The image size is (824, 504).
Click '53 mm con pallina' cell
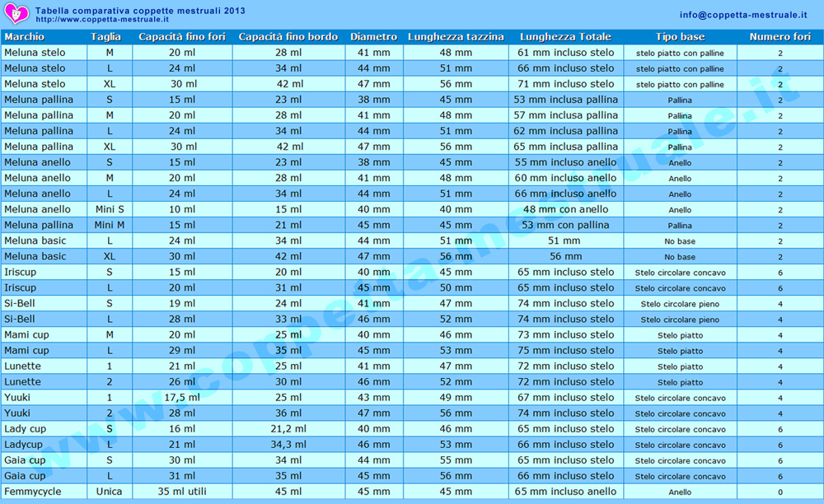565,225
